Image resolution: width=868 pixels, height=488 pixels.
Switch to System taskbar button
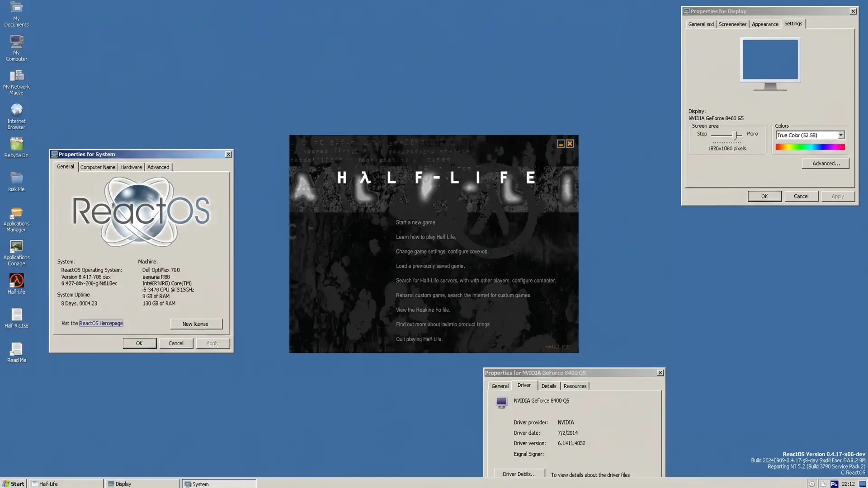[219, 483]
